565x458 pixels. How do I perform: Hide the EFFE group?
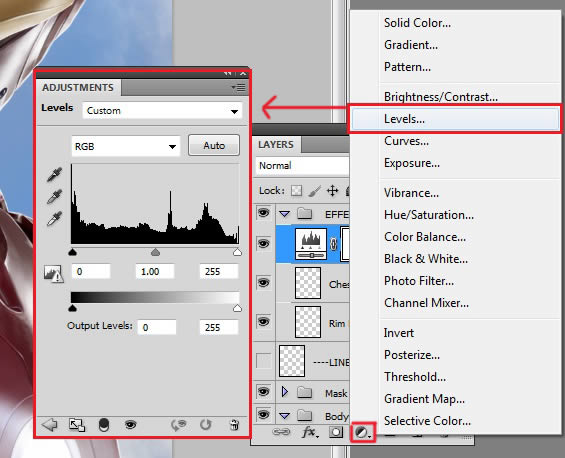tap(264, 213)
